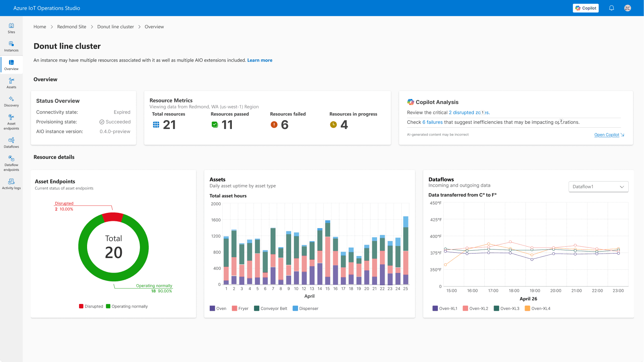
Task: Click the Resources failed value 6
Action: click(285, 125)
